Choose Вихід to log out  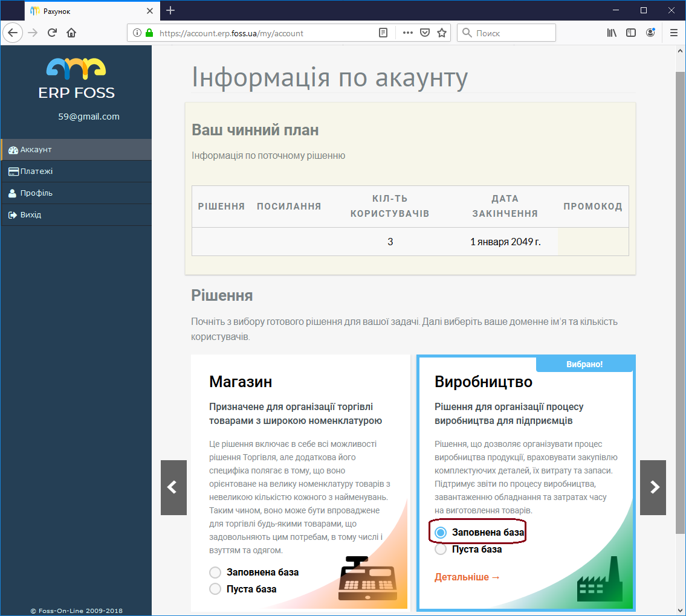(x=76, y=215)
